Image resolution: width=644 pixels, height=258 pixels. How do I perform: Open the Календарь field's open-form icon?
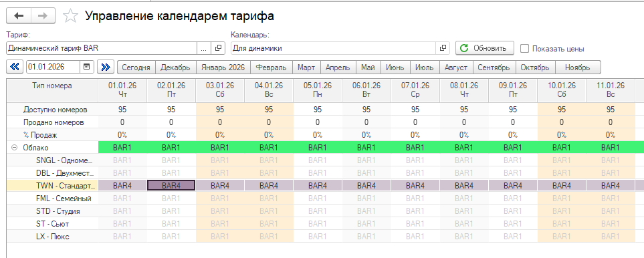(x=443, y=48)
